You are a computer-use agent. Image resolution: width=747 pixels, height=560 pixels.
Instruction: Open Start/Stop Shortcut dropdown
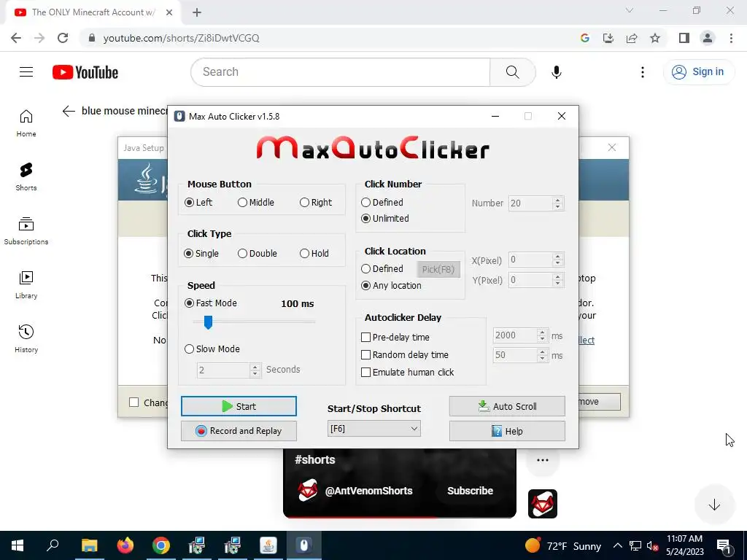[374, 429]
